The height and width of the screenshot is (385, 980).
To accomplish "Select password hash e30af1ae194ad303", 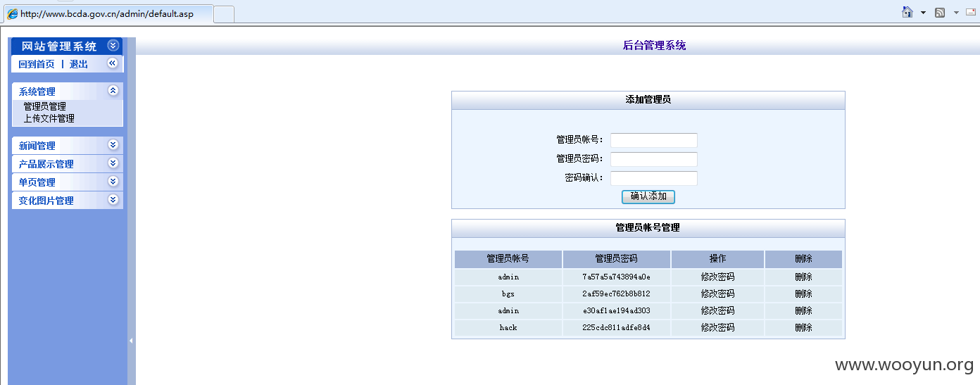I will [616, 310].
